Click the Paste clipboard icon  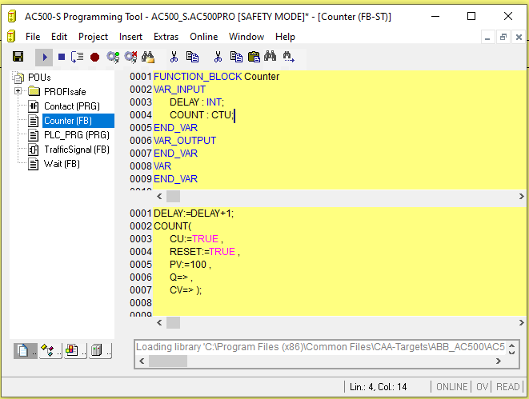[254, 57]
